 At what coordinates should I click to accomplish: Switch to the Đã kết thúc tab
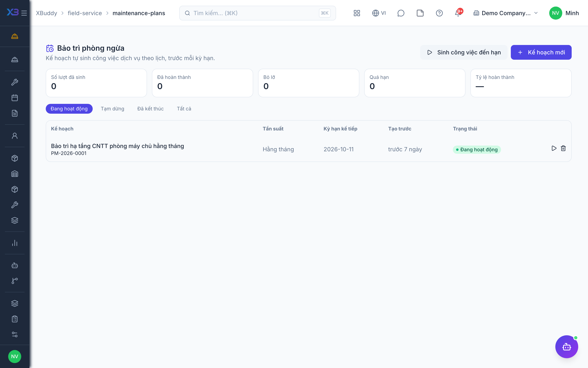150,109
